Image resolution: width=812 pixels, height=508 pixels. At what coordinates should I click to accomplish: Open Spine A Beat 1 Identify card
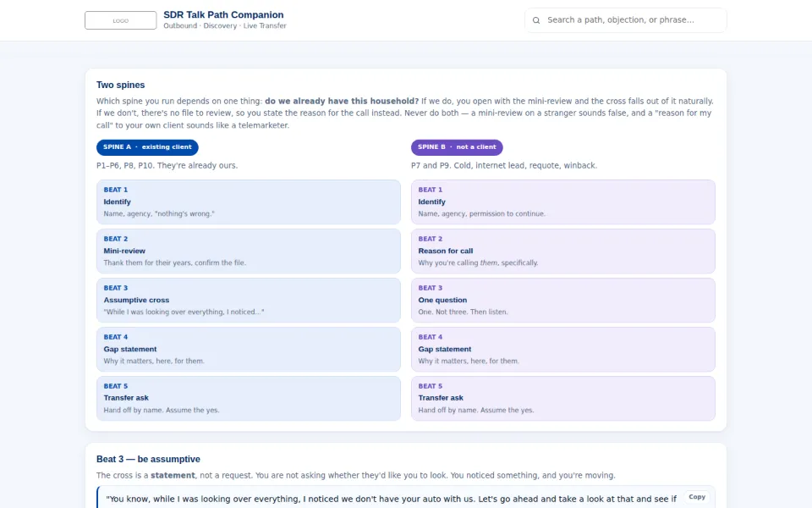249,202
